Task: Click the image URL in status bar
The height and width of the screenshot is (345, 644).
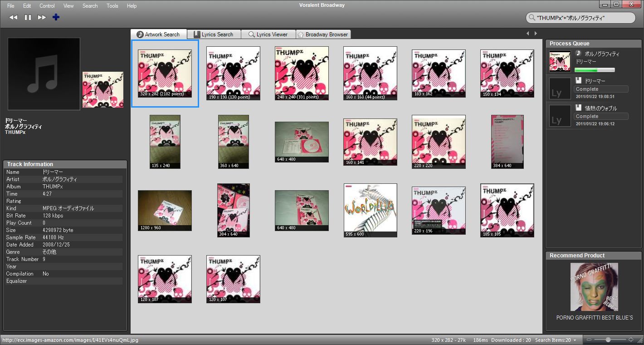Action: coord(70,340)
